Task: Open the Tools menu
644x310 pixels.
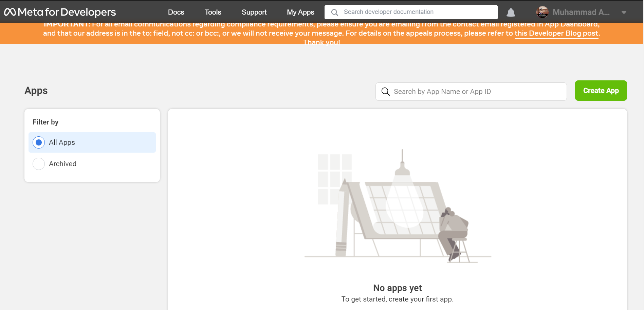Action: [x=213, y=12]
